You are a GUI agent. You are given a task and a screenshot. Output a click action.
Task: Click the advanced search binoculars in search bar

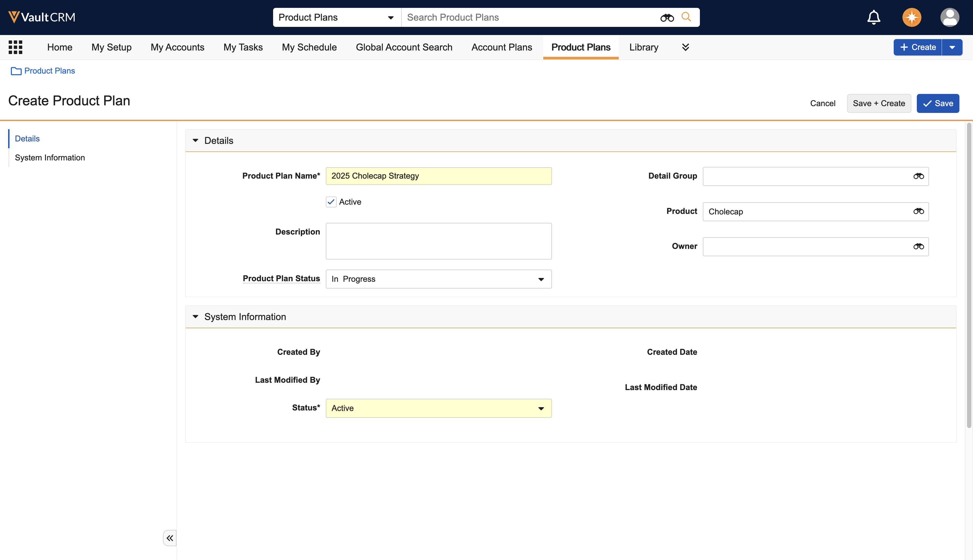tap(667, 18)
